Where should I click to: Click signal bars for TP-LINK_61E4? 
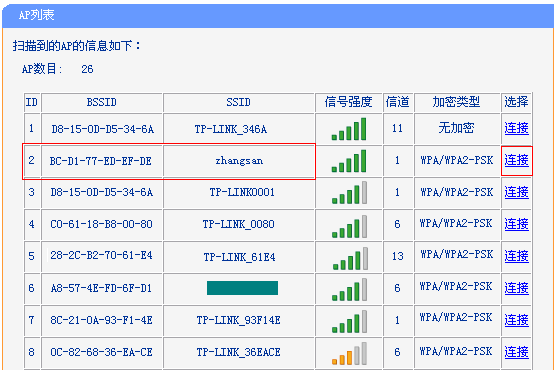click(350, 258)
